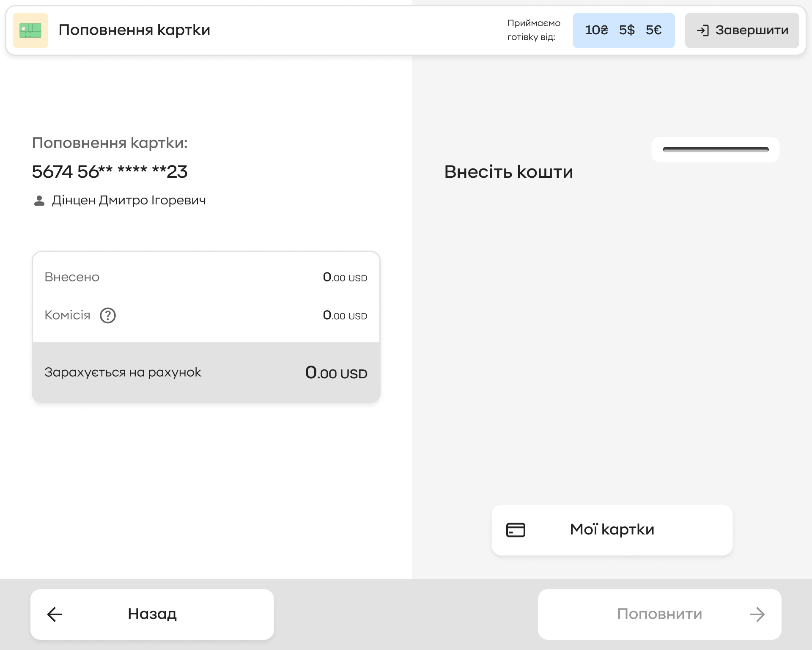Click the masked card number 5674 56** **** **23

(110, 172)
